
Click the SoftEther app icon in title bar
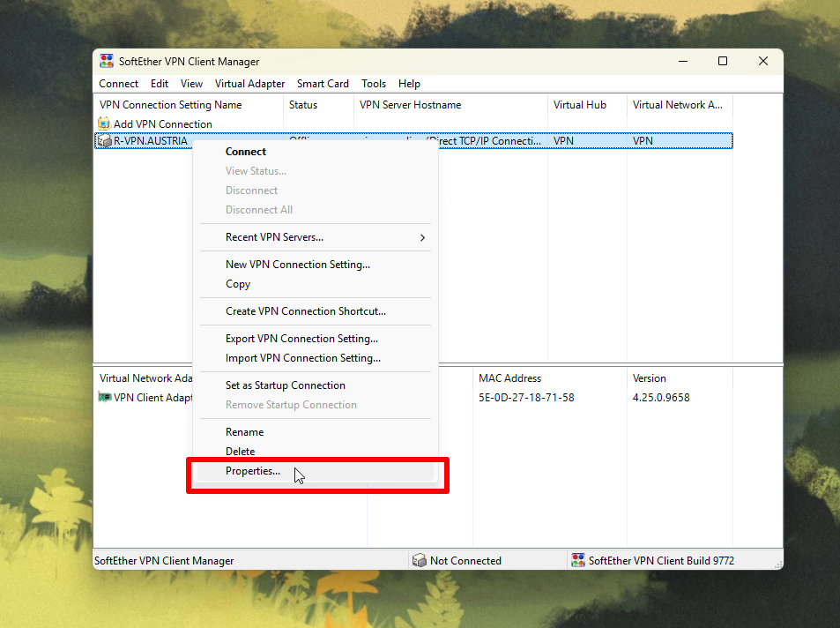107,61
